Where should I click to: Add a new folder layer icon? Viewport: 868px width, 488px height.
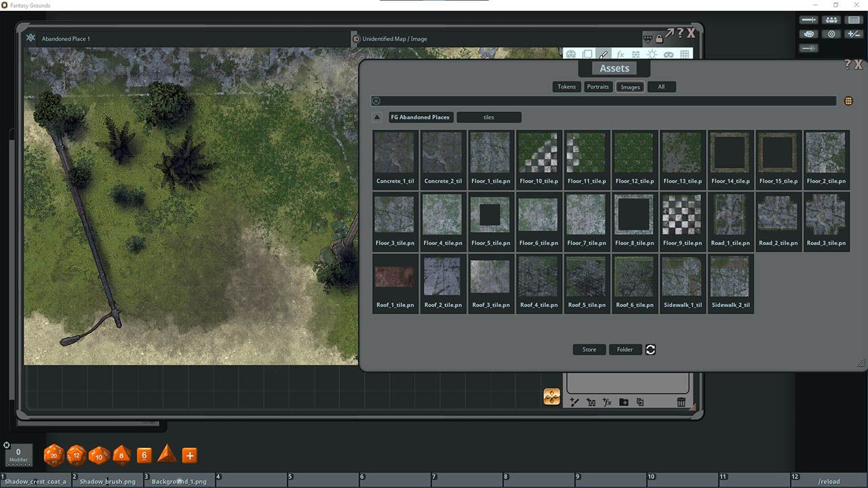624,402
